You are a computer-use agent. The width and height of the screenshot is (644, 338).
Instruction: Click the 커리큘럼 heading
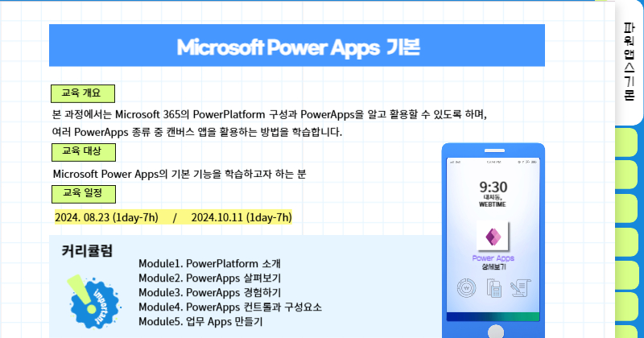(x=87, y=250)
